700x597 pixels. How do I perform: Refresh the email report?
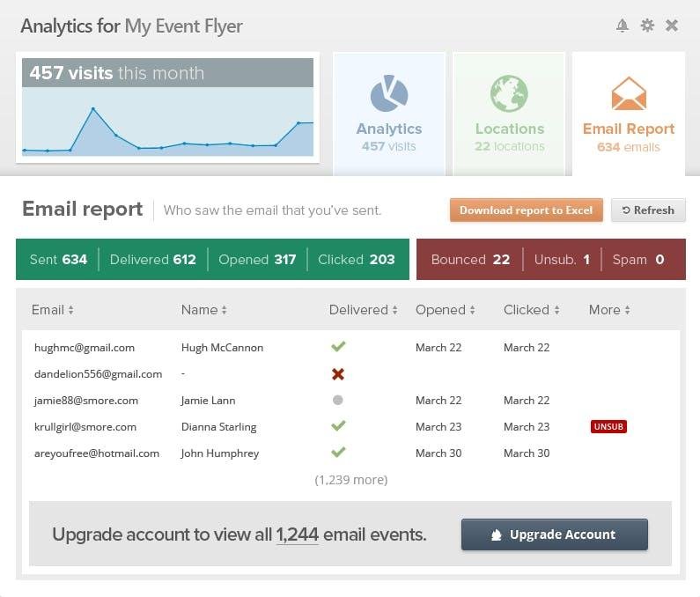click(648, 210)
